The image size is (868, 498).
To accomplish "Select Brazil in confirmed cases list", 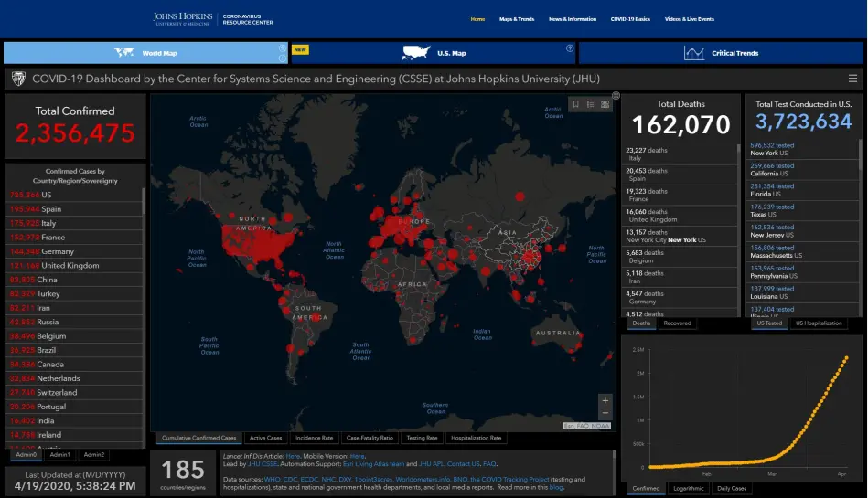I will [x=74, y=350].
